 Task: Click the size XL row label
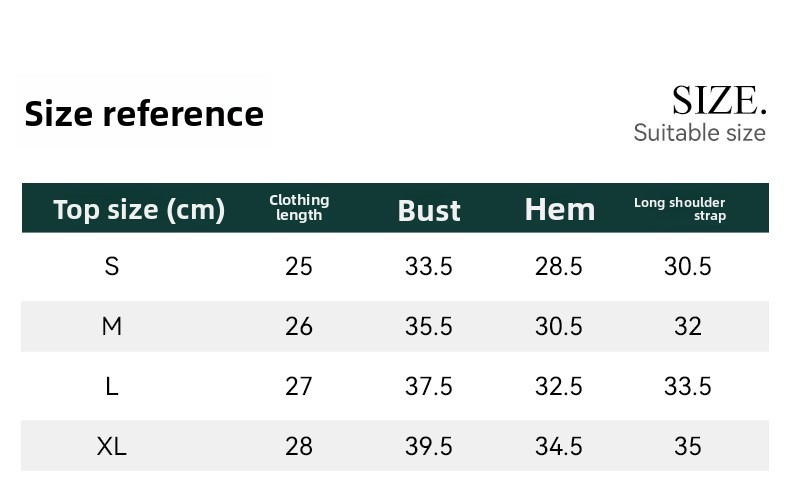(112, 446)
